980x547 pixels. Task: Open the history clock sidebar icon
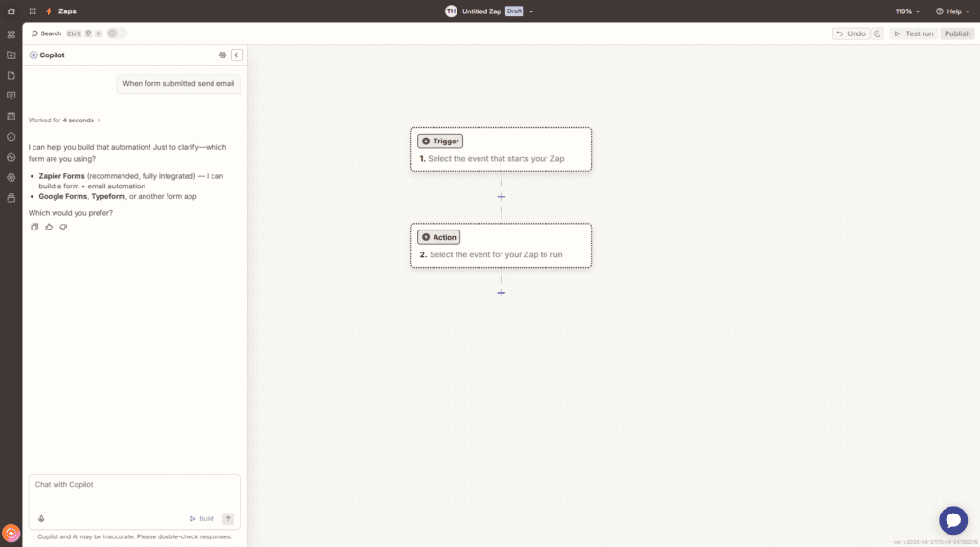pos(11,137)
